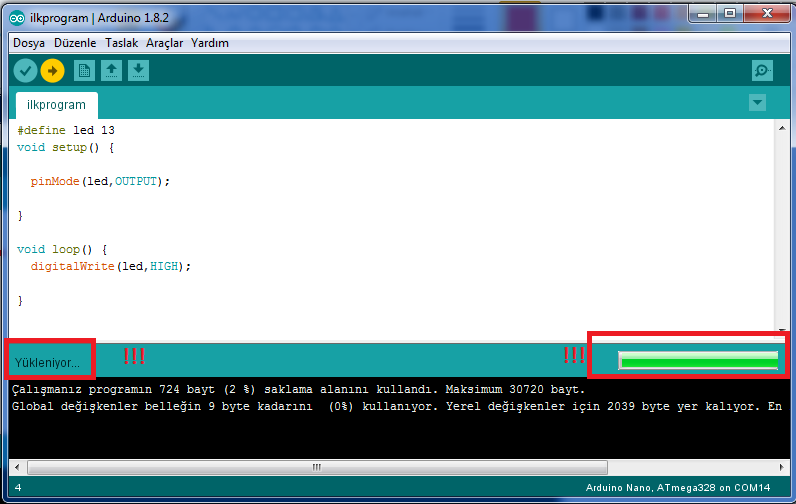
Task: Open the Taslak menu
Action: click(x=122, y=43)
